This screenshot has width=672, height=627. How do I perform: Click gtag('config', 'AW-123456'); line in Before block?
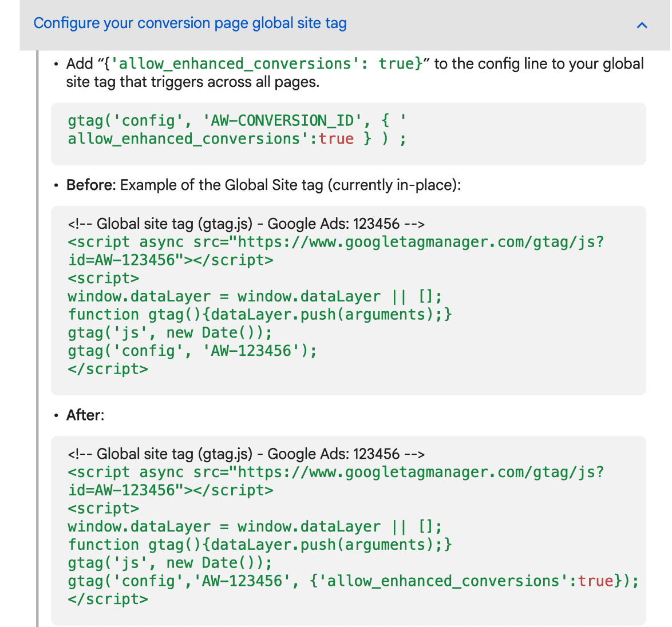click(x=192, y=351)
